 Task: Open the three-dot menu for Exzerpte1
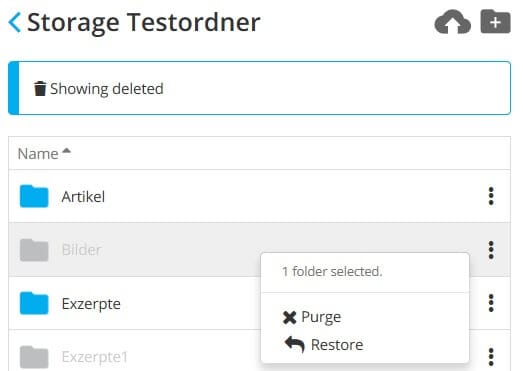[491, 357]
